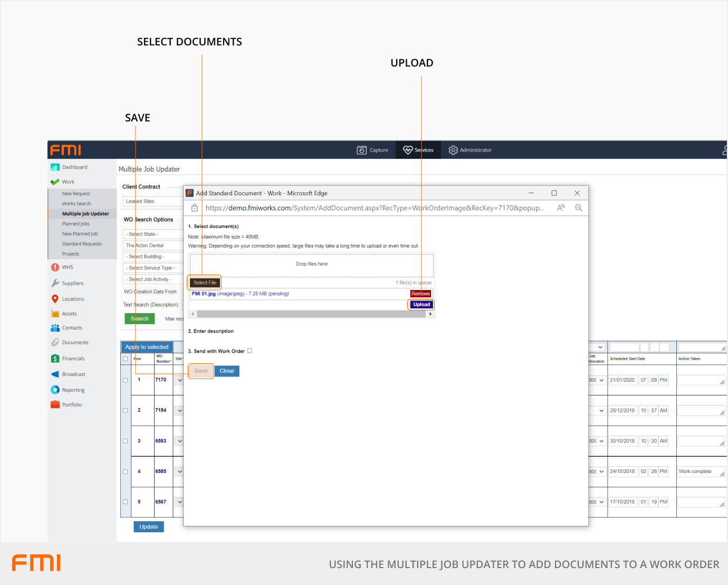Toggle select-all checkbox in table header
The image size is (728, 585).
(x=126, y=359)
